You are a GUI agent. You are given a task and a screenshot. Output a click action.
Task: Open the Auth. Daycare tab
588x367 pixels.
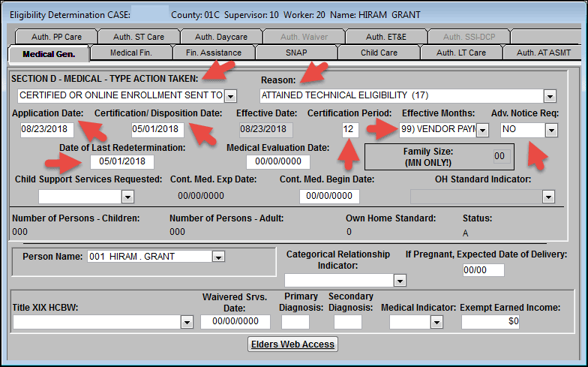221,37
